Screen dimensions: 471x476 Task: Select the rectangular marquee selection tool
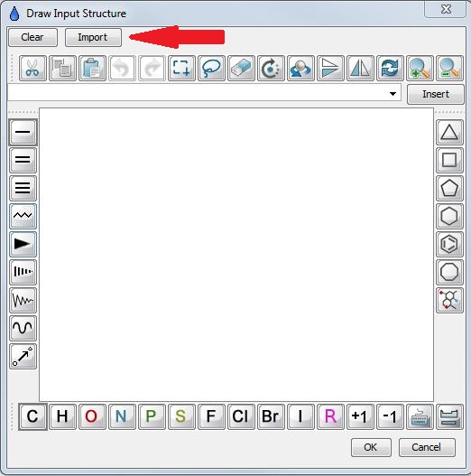click(181, 68)
